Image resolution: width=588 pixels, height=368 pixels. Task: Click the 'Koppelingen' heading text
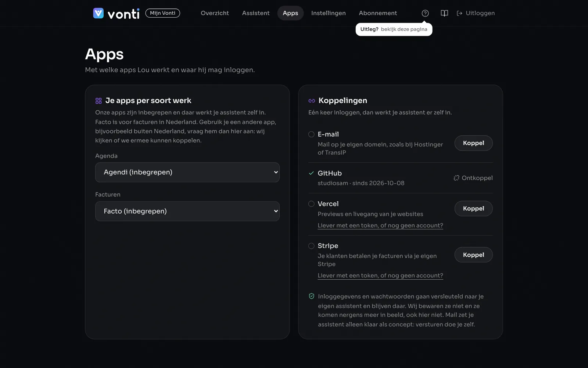click(343, 100)
